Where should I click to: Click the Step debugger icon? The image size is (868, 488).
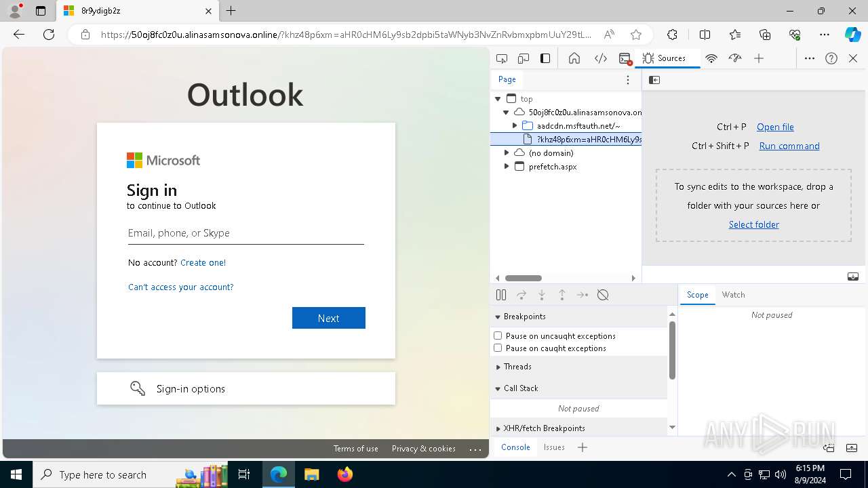pyautogui.click(x=583, y=295)
